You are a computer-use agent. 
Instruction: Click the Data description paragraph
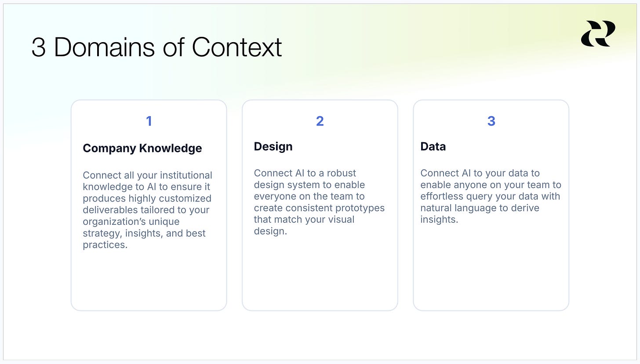[x=491, y=196]
